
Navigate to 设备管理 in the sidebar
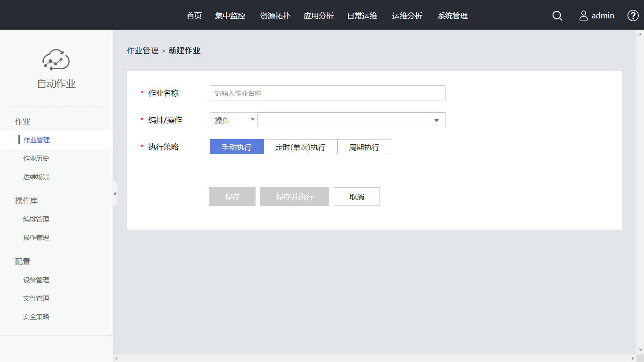36,280
